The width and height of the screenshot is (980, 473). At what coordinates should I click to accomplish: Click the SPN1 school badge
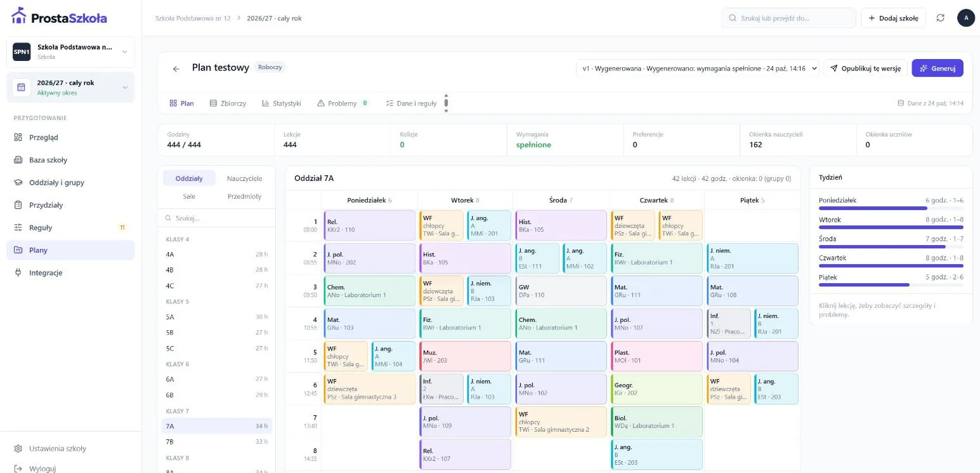(22, 52)
